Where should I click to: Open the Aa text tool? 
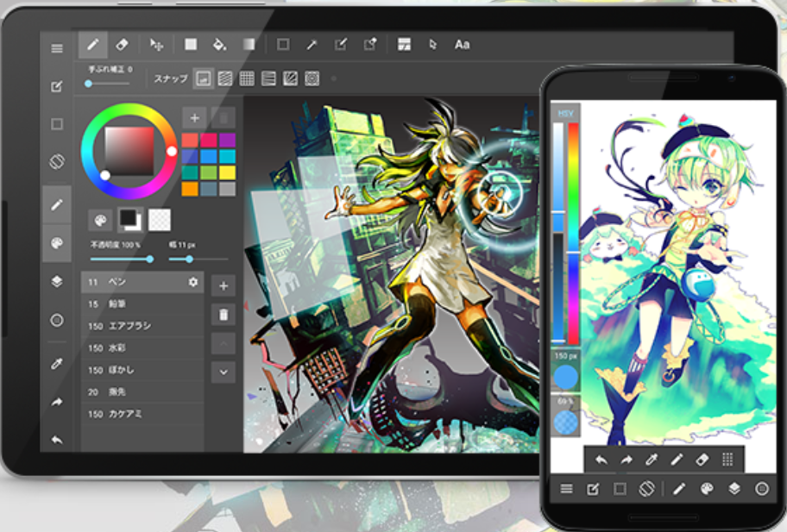462,45
